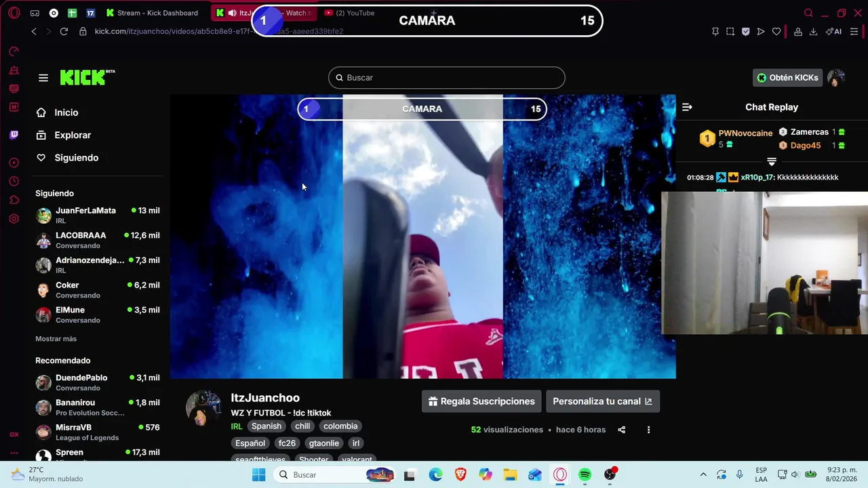Mute the playing ItzJuanchoo tab speaker icon

click(x=232, y=13)
